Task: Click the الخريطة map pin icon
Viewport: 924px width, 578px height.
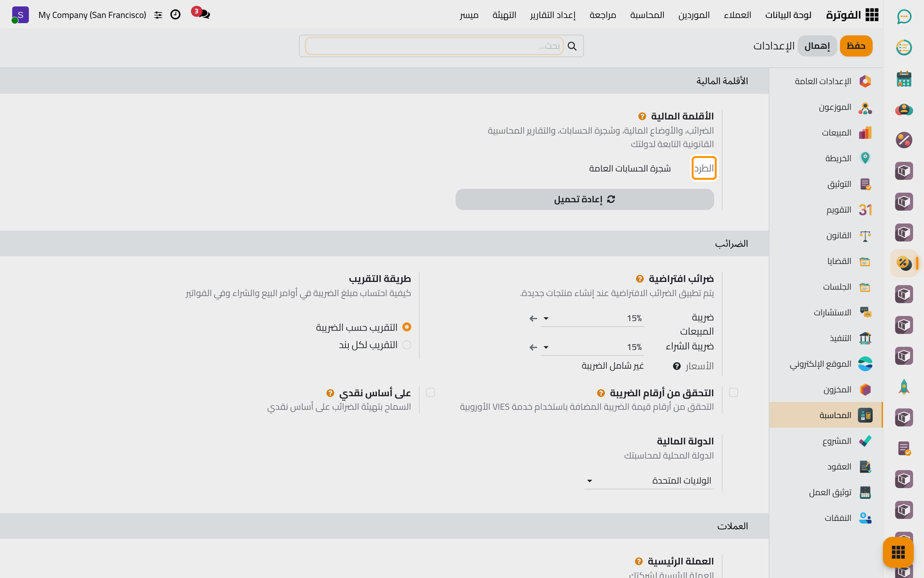Action: click(865, 158)
